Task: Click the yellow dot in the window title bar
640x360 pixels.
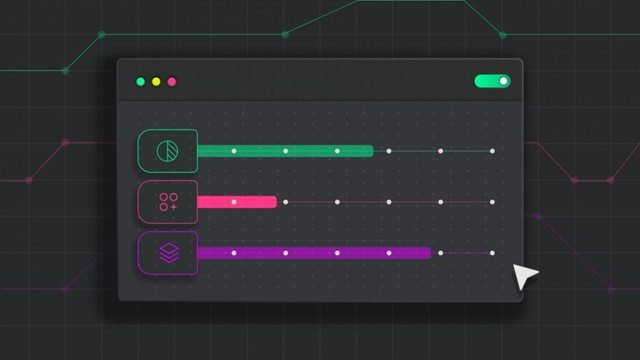Action: click(x=156, y=82)
